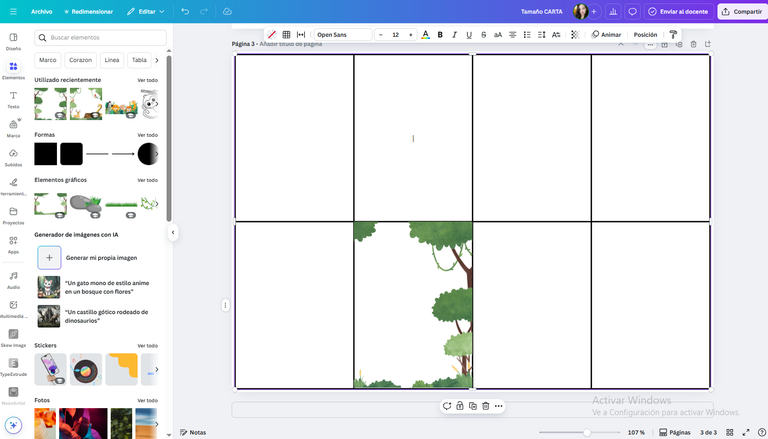Click the Animar button

pos(606,34)
